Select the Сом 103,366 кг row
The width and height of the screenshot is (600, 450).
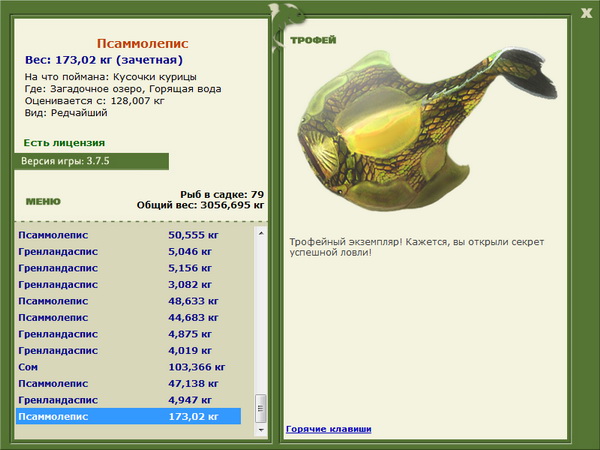[x=129, y=367]
